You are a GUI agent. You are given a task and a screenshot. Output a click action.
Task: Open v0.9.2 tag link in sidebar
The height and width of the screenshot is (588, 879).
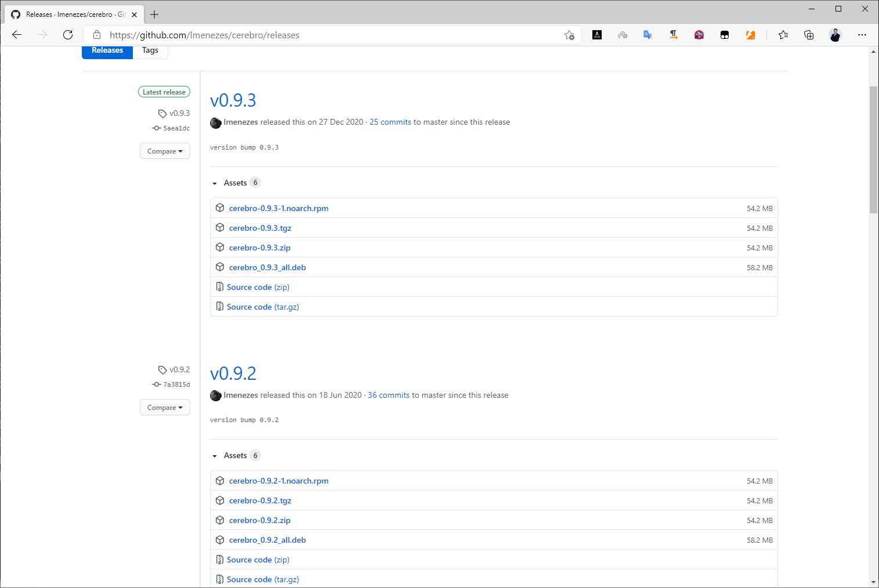point(179,369)
